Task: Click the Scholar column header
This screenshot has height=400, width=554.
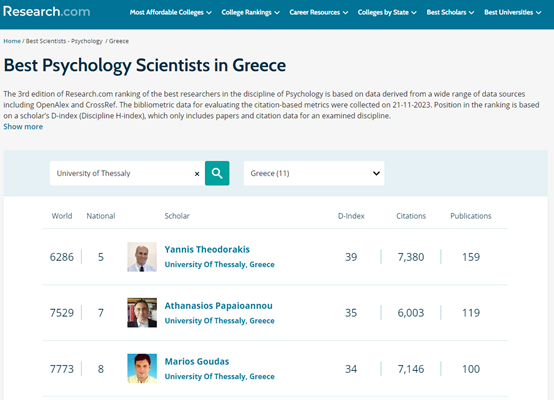Action: tap(177, 216)
